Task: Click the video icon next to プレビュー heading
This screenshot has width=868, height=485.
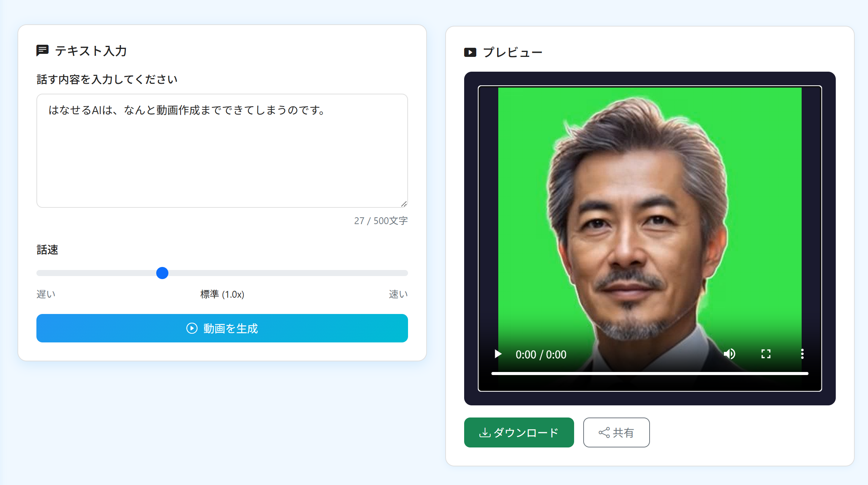Action: 470,52
